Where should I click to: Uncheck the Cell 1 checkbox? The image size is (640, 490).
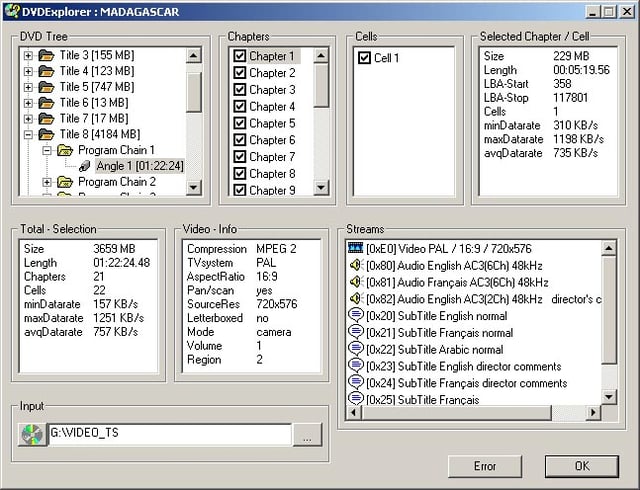(x=364, y=58)
